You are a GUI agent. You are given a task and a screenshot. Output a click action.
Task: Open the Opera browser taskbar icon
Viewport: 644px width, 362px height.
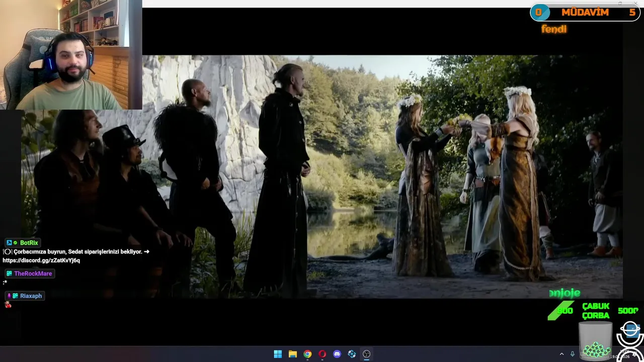(x=322, y=354)
